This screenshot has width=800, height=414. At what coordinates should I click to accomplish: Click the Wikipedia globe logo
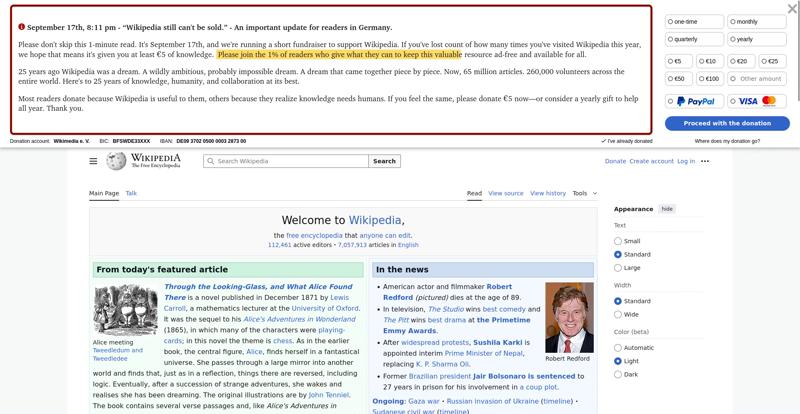pyautogui.click(x=116, y=161)
